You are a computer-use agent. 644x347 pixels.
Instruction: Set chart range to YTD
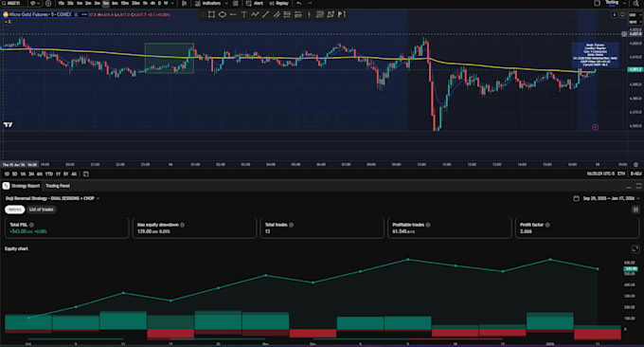pos(49,174)
